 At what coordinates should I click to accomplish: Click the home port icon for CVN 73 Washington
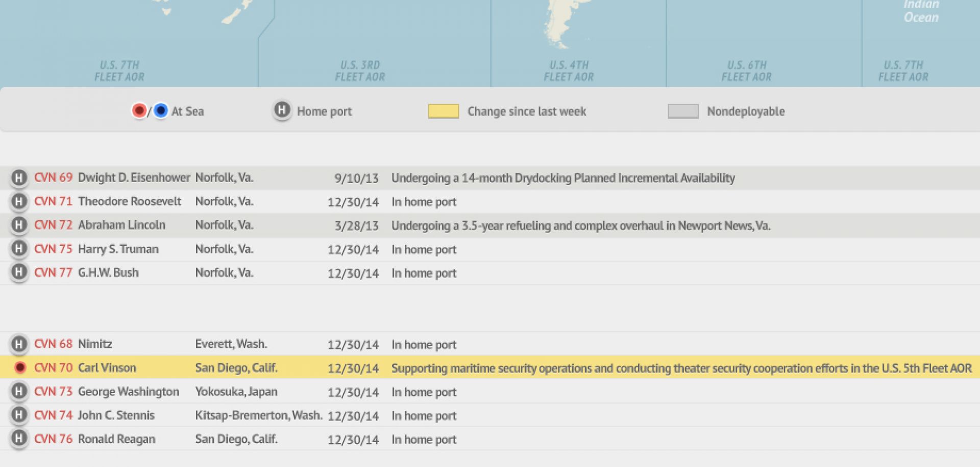(19, 391)
